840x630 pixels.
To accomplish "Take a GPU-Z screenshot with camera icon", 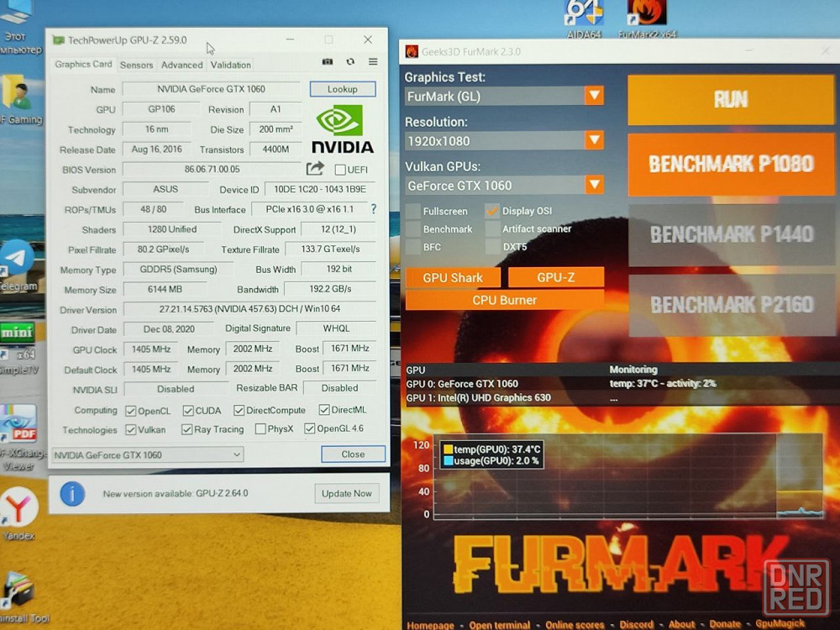I will coord(328,62).
